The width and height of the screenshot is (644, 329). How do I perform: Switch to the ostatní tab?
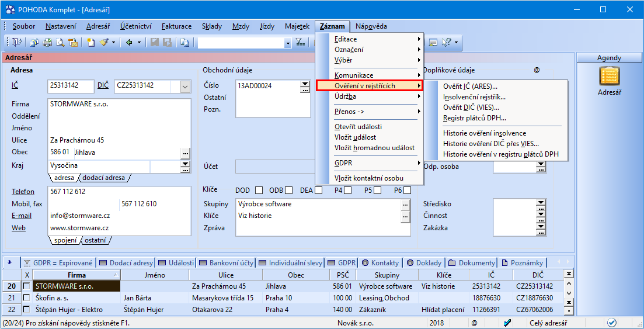[96, 241]
